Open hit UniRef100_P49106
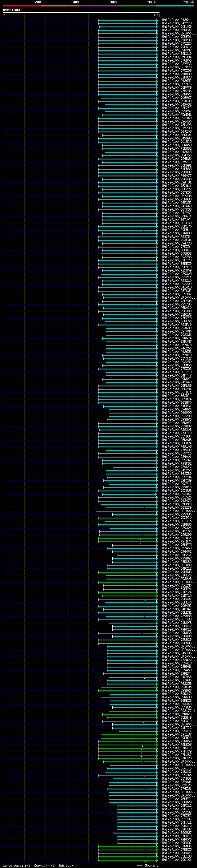This screenshot has height=868, width=197. (x=177, y=447)
